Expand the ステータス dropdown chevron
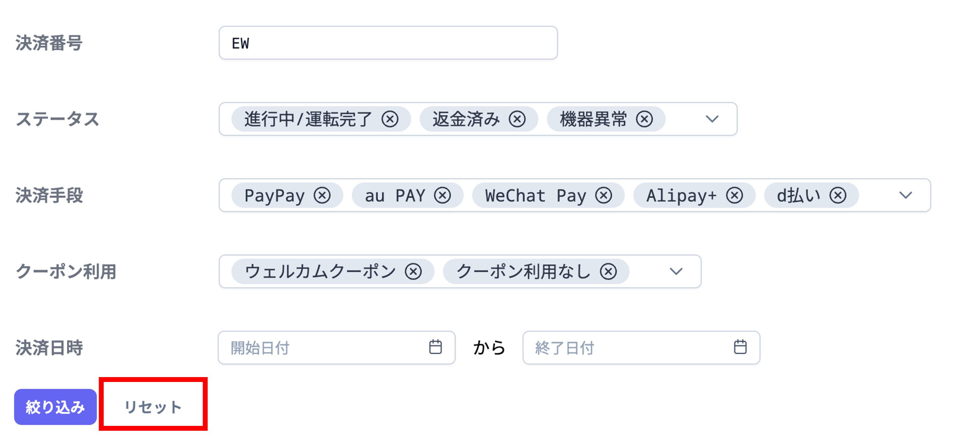980x444 pixels. (712, 119)
